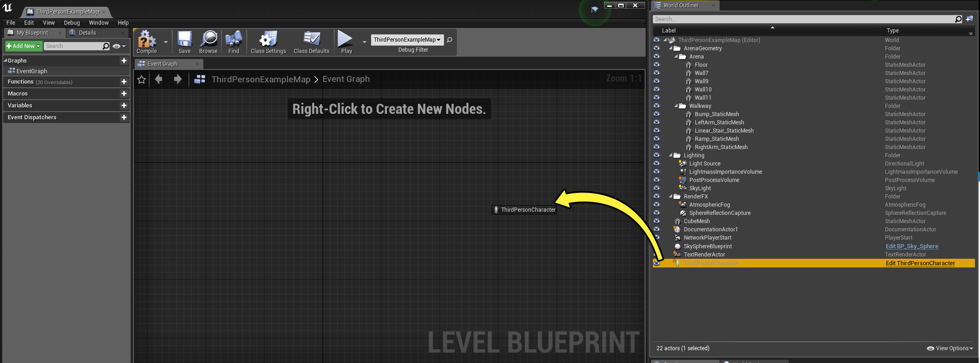This screenshot has height=363, width=980.
Task: Click ThirdPersonExampleMap in breadcrumb
Action: click(x=261, y=80)
